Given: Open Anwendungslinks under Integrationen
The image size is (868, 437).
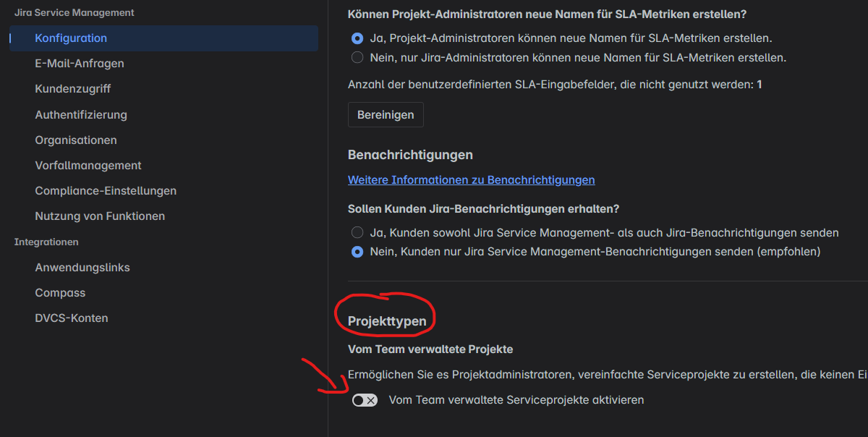Looking at the screenshot, I should click(x=82, y=267).
